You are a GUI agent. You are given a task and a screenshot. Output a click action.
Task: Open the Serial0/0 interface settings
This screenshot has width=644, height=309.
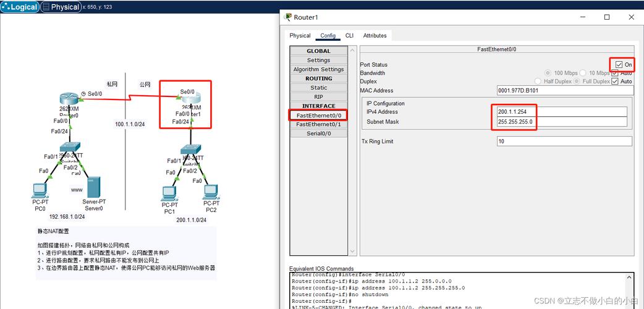pyautogui.click(x=318, y=133)
